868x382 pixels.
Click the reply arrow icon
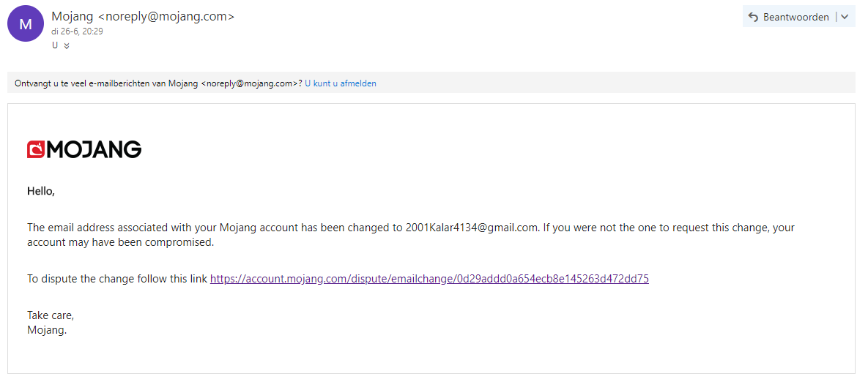753,17
